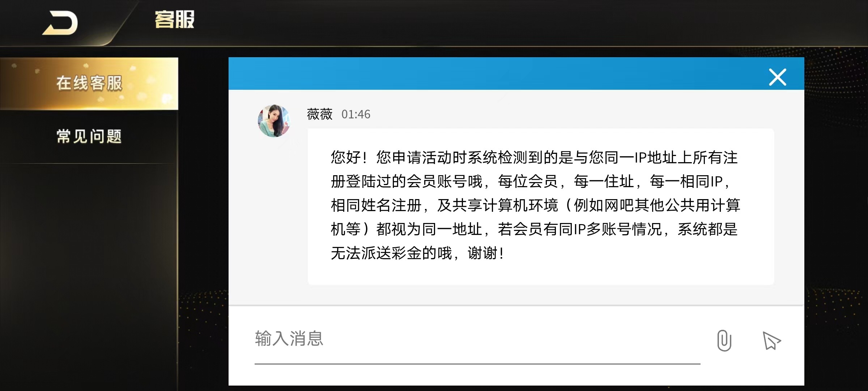868x391 pixels.
Task: Click the 01:46 message timestamp
Action: 356,114
